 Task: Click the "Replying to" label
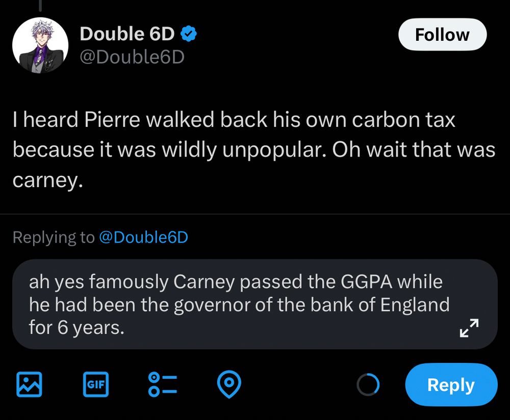coord(54,238)
